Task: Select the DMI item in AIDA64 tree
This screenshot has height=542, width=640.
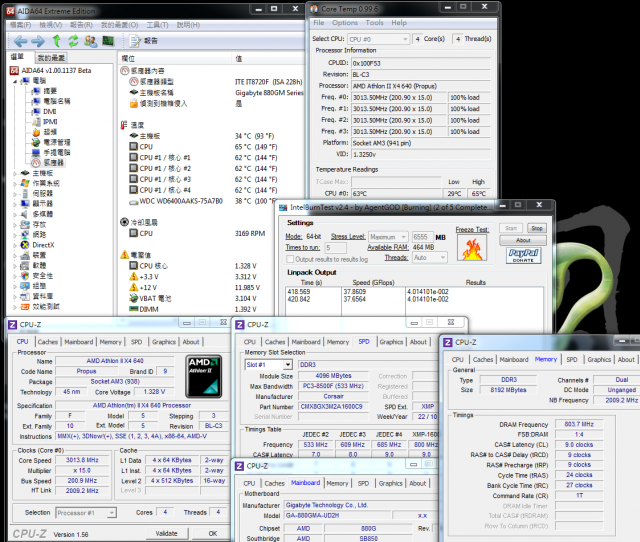Action: point(45,111)
